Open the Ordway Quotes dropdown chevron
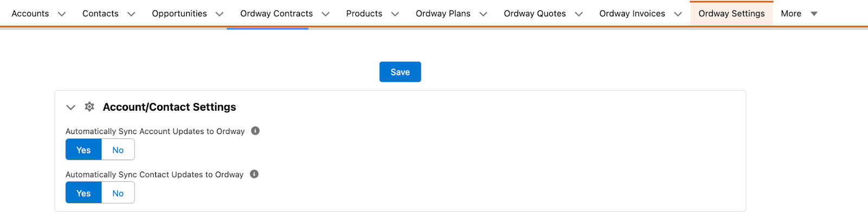This screenshot has height=216, width=868. pos(579,14)
